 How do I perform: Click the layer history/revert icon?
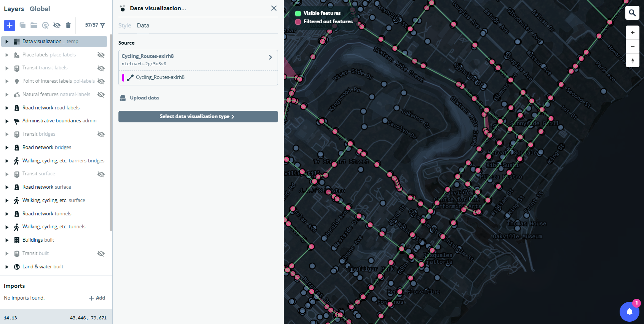pos(45,25)
